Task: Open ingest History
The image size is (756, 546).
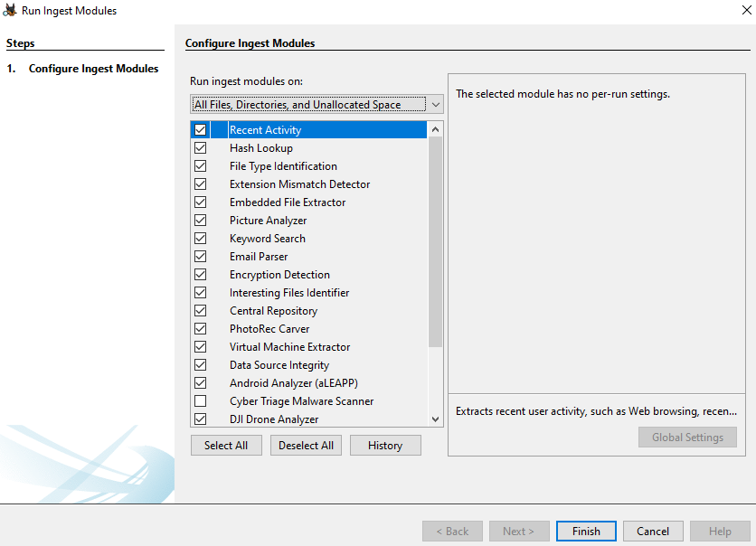Action: point(385,446)
